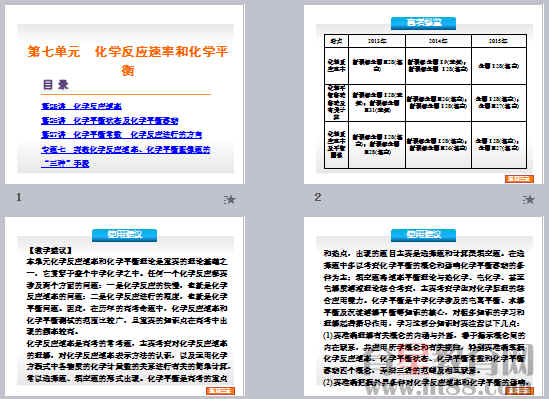This screenshot has height=399, width=549.
Task: Open the first blue link in the 目录 list
Action: tap(81, 106)
